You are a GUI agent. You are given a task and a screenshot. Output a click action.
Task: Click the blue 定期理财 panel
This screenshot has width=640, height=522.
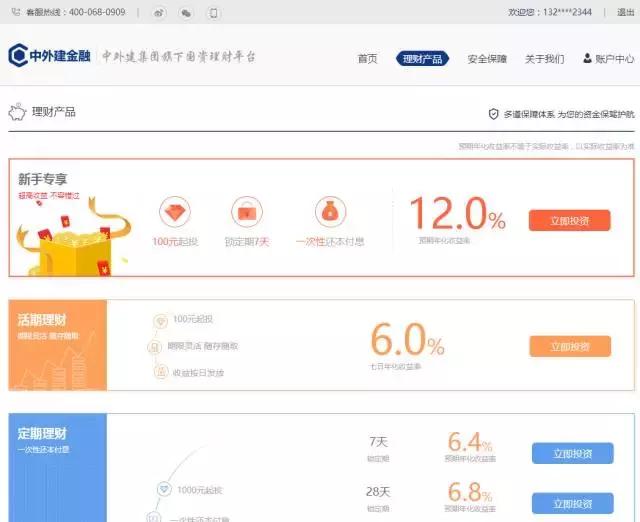58,468
